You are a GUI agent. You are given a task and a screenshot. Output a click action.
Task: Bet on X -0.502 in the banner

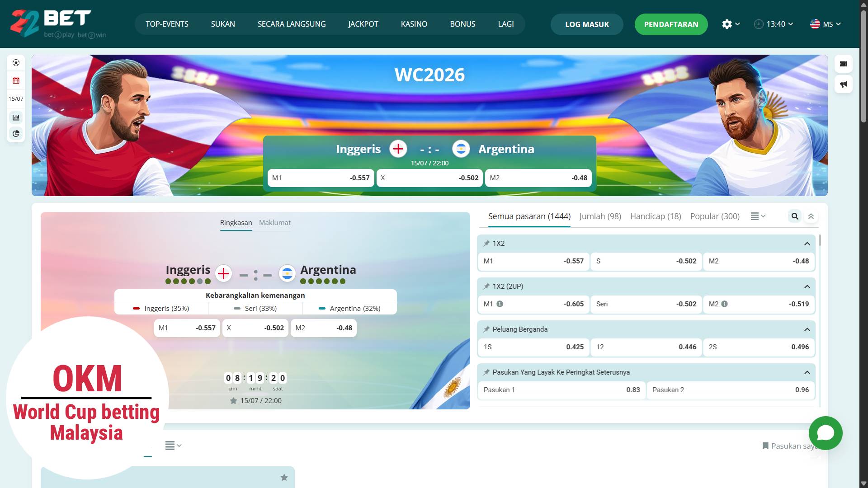[x=429, y=178]
